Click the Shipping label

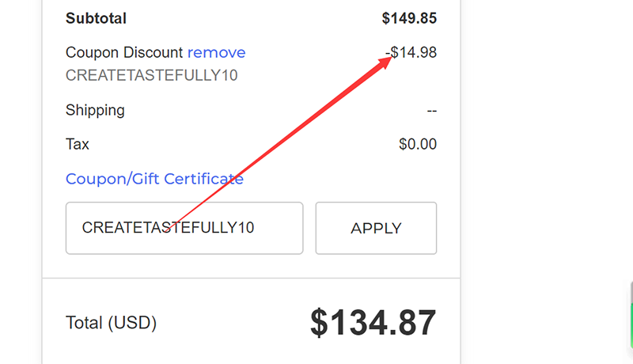click(95, 110)
